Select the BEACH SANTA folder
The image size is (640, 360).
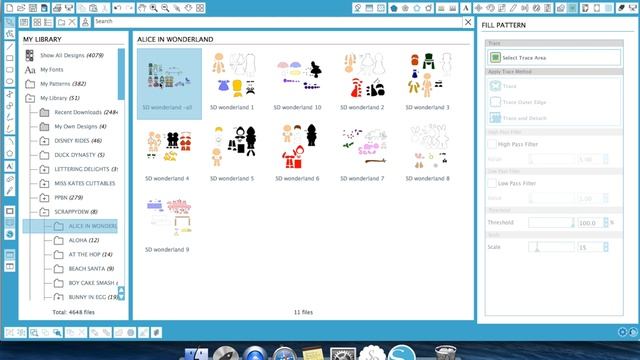pos(91,269)
